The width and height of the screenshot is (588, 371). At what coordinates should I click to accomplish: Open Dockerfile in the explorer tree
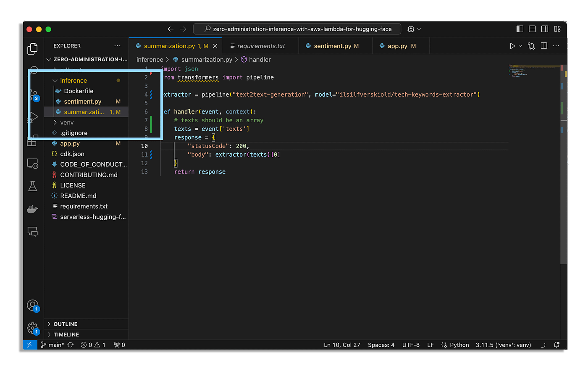(79, 91)
